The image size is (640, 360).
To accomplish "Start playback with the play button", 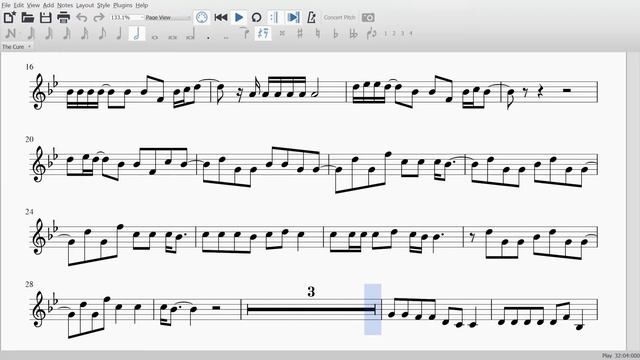I will tap(239, 18).
